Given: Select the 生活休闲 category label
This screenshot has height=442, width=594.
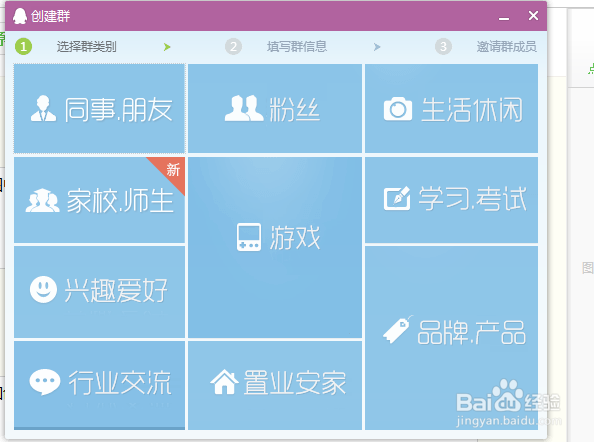Looking at the screenshot, I should 472,110.
